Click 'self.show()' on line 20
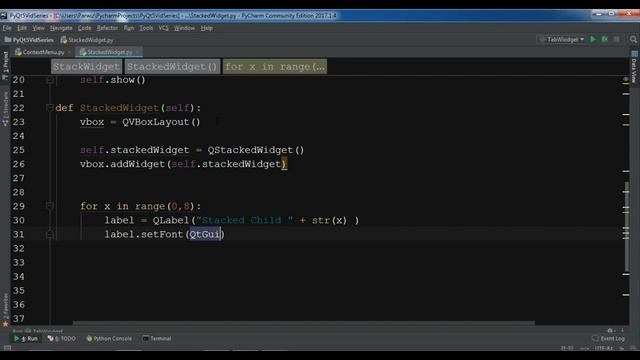Viewport: 640px width, 360px height. click(113, 80)
